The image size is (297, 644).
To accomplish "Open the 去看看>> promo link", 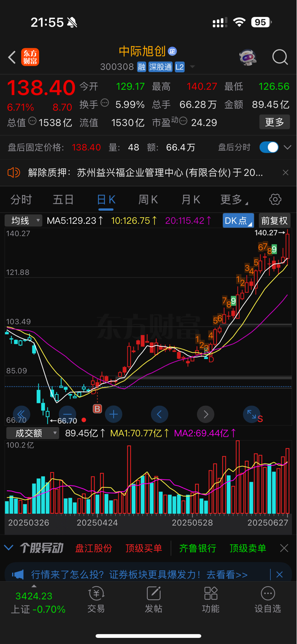I will [x=227, y=575].
